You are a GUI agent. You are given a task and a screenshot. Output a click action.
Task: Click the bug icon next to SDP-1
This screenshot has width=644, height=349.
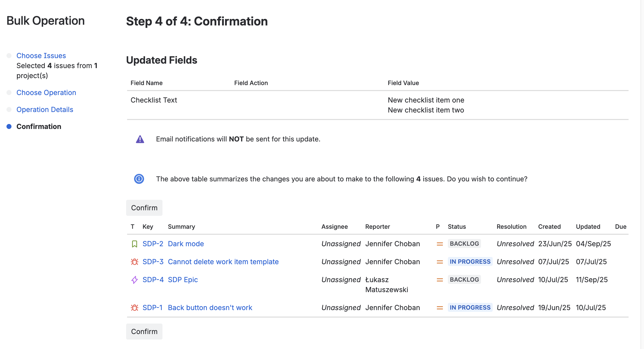click(135, 308)
